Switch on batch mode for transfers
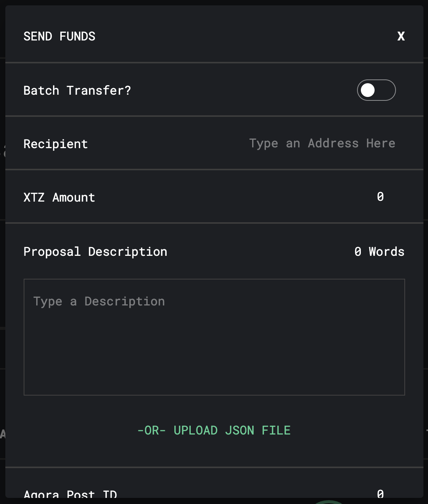This screenshot has height=504, width=428. [376, 90]
